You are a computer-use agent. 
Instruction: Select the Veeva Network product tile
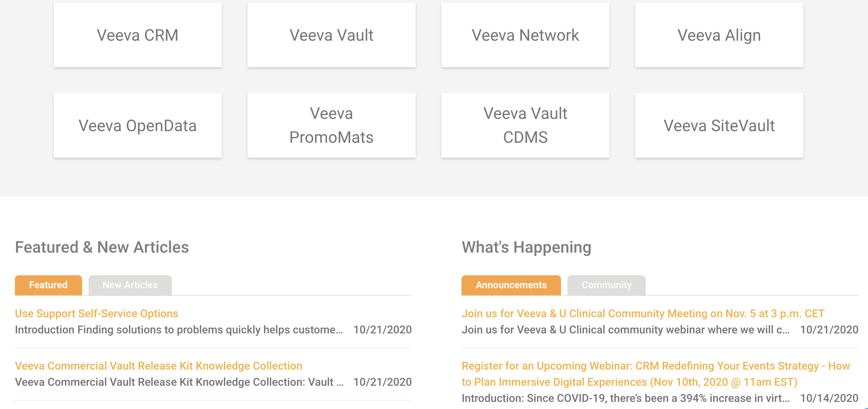(525, 35)
